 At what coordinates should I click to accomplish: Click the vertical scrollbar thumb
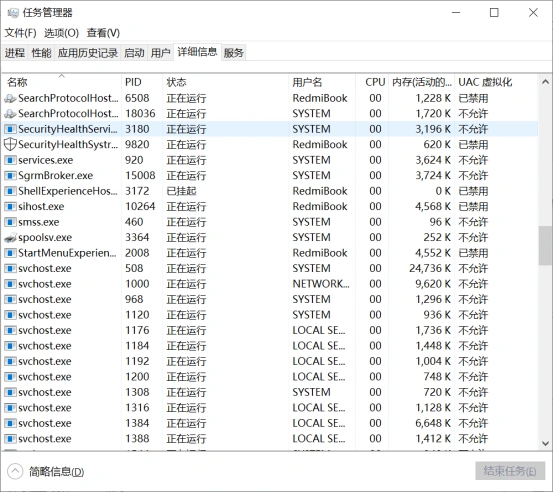pos(545,245)
